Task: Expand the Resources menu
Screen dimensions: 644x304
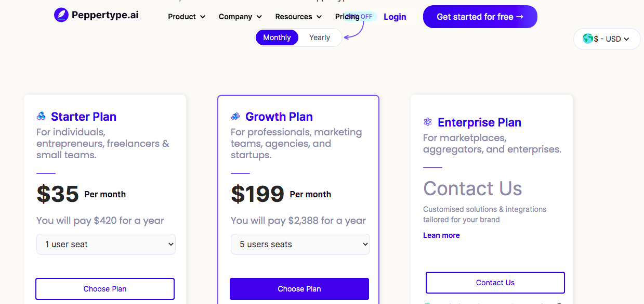Action: pos(298,17)
